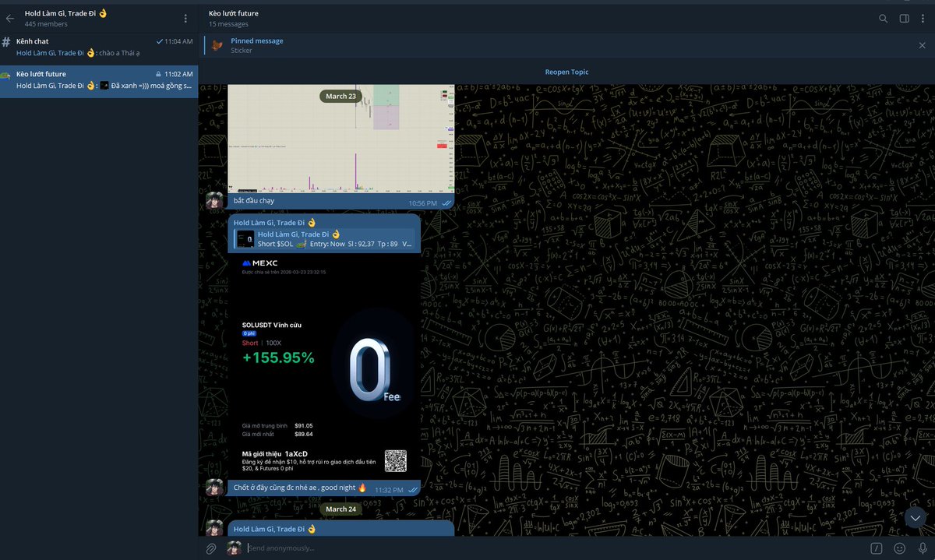935x560 pixels.
Task: Click the sender name on the March 24 message
Action: click(x=274, y=528)
